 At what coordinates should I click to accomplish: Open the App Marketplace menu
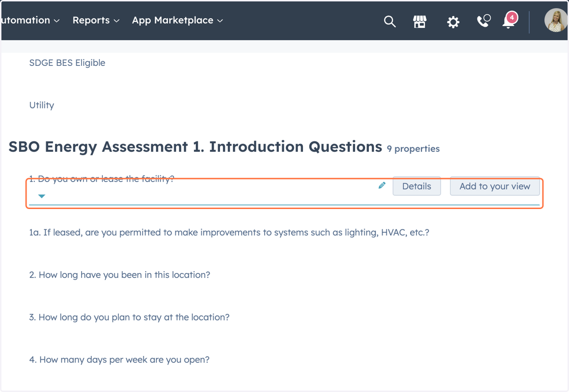pos(177,20)
